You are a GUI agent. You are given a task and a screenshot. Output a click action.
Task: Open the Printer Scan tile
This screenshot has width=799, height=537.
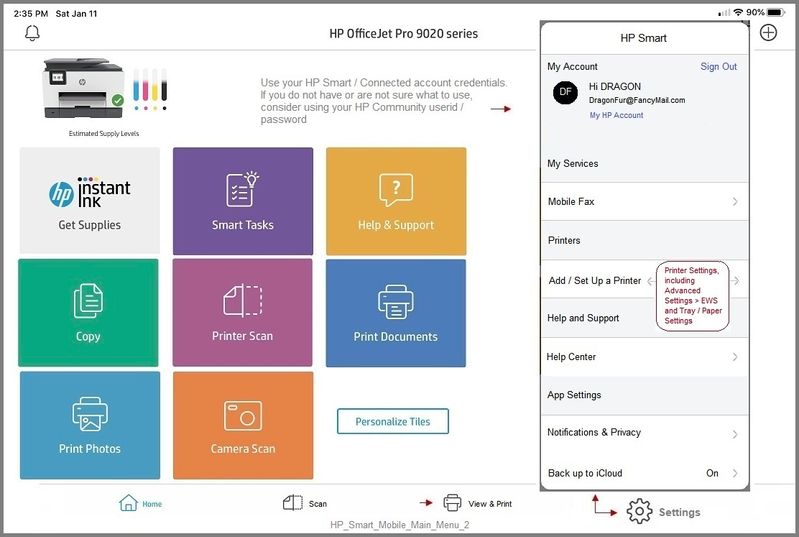pos(243,312)
